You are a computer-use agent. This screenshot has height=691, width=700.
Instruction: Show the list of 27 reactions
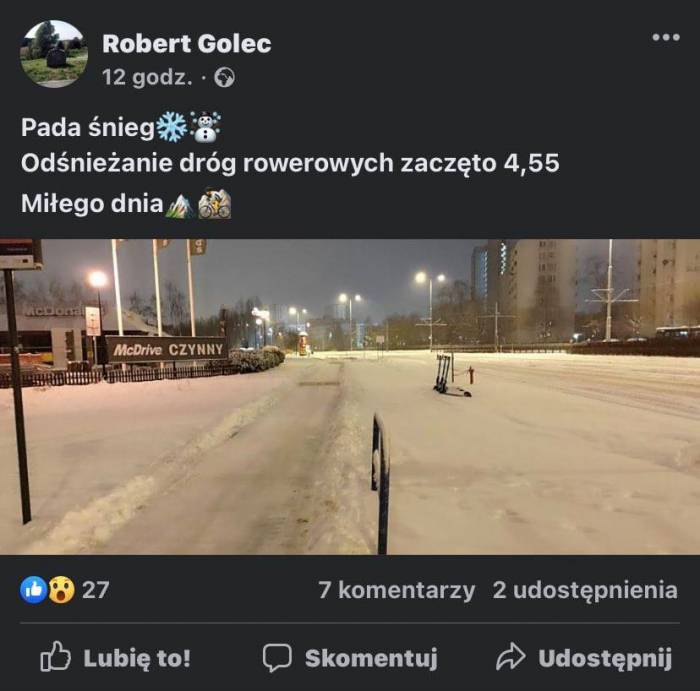coord(96,590)
